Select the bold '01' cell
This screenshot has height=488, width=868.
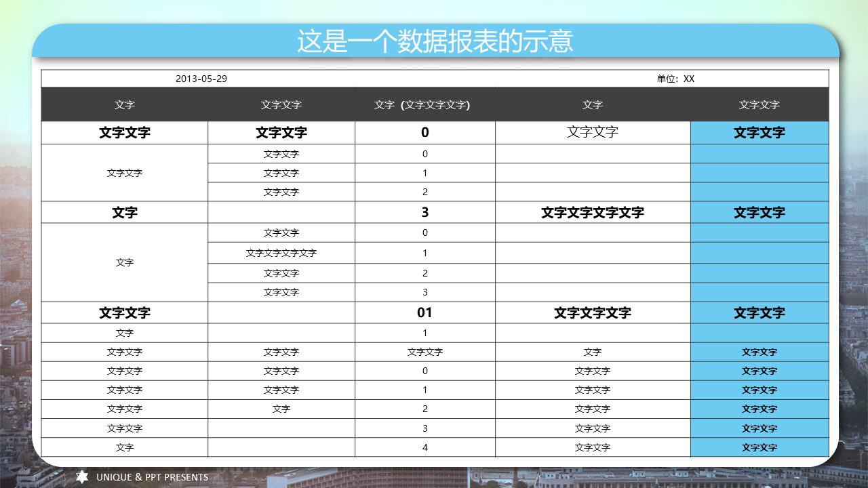pos(425,313)
